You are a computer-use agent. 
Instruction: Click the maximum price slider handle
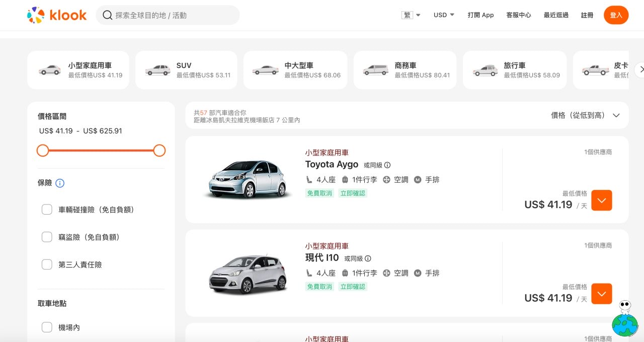tap(159, 150)
